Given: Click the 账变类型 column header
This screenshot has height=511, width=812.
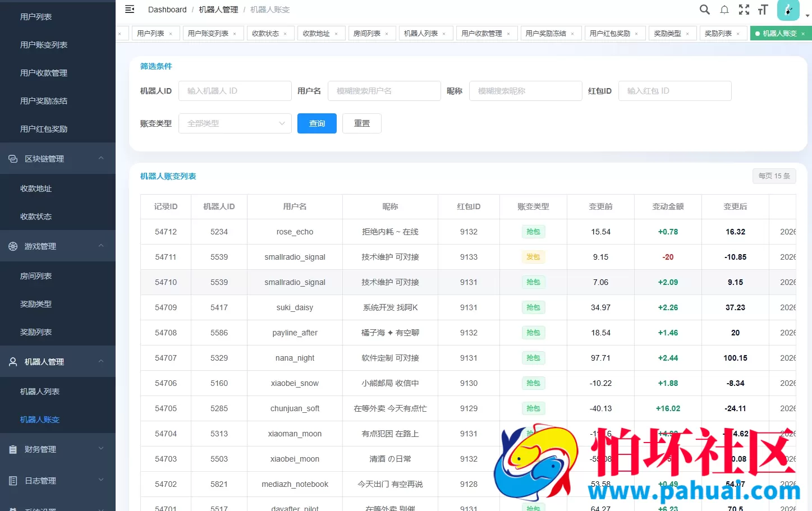Looking at the screenshot, I should pos(533,206).
